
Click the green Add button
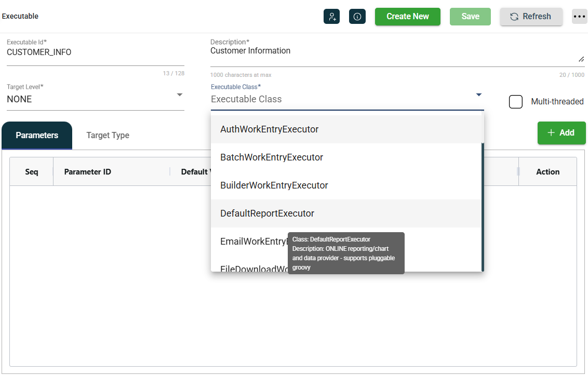(561, 133)
